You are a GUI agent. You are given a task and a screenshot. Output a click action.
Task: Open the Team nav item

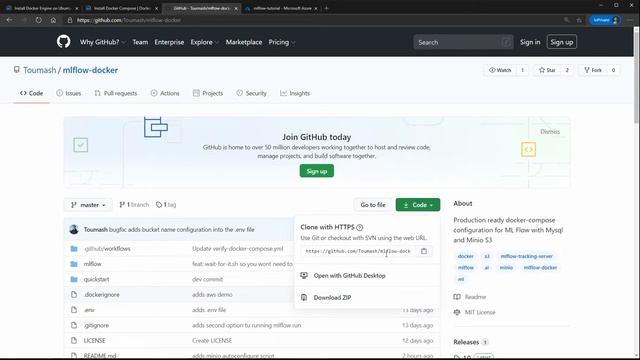coord(140,42)
